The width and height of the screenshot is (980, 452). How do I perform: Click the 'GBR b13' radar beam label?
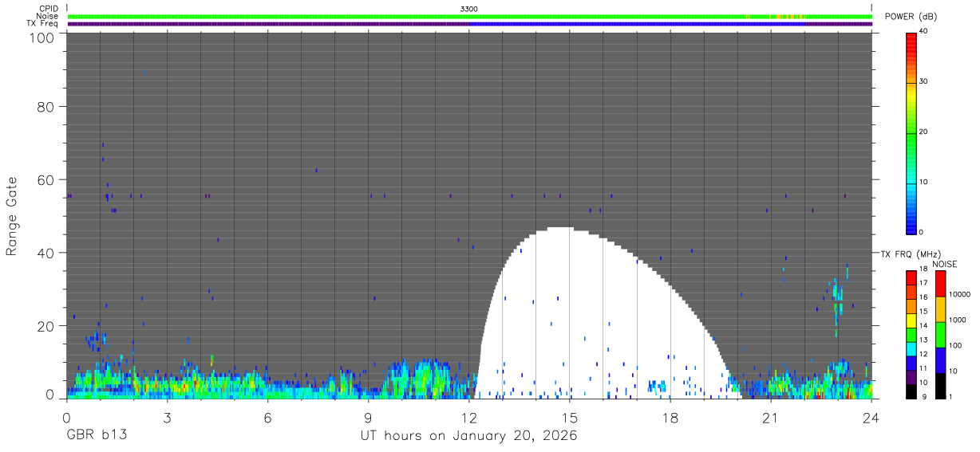(97, 437)
